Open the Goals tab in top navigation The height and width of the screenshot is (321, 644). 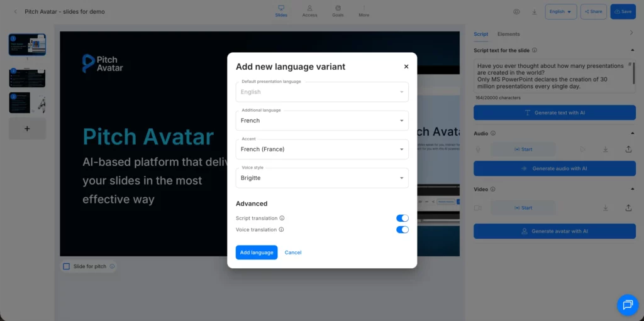click(x=338, y=11)
